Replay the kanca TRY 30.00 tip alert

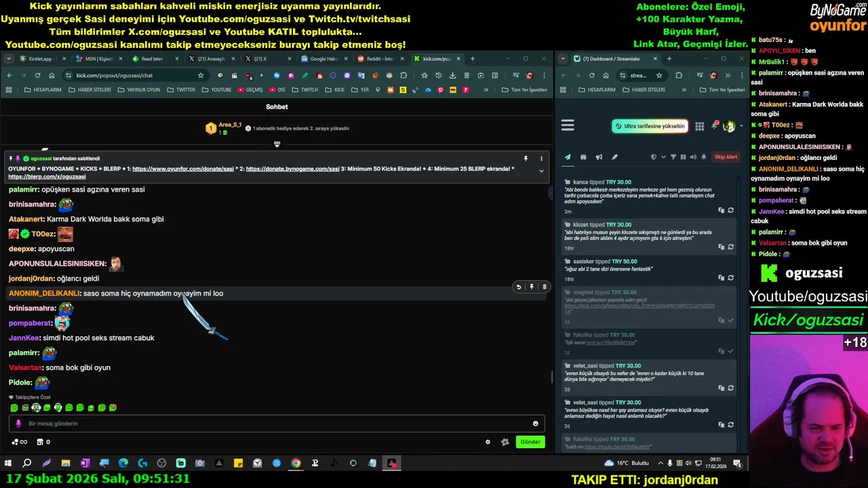point(730,210)
